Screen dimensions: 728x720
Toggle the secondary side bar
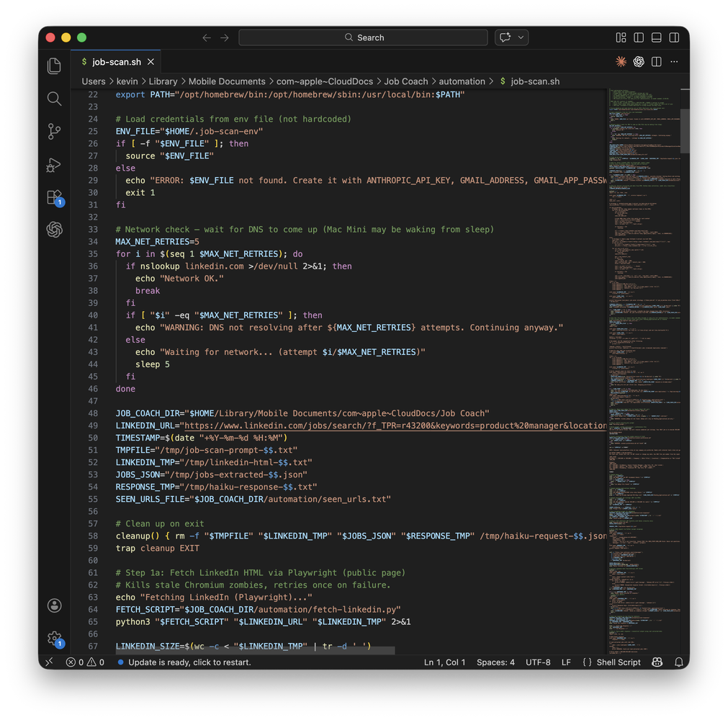tap(674, 37)
